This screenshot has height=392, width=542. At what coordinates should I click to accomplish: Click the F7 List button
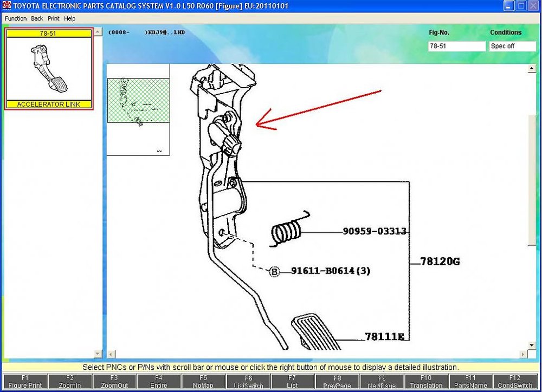[x=293, y=381]
